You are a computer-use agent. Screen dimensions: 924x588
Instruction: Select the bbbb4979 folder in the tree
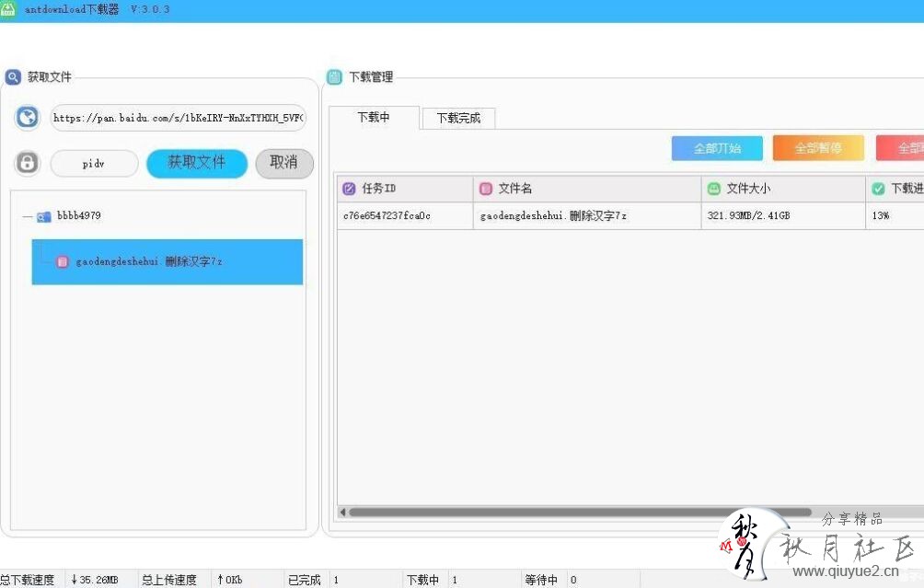pyautogui.click(x=79, y=215)
